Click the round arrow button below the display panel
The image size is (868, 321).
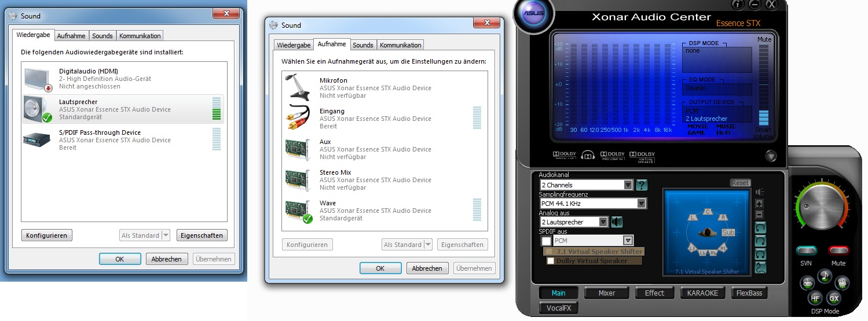coord(770,156)
